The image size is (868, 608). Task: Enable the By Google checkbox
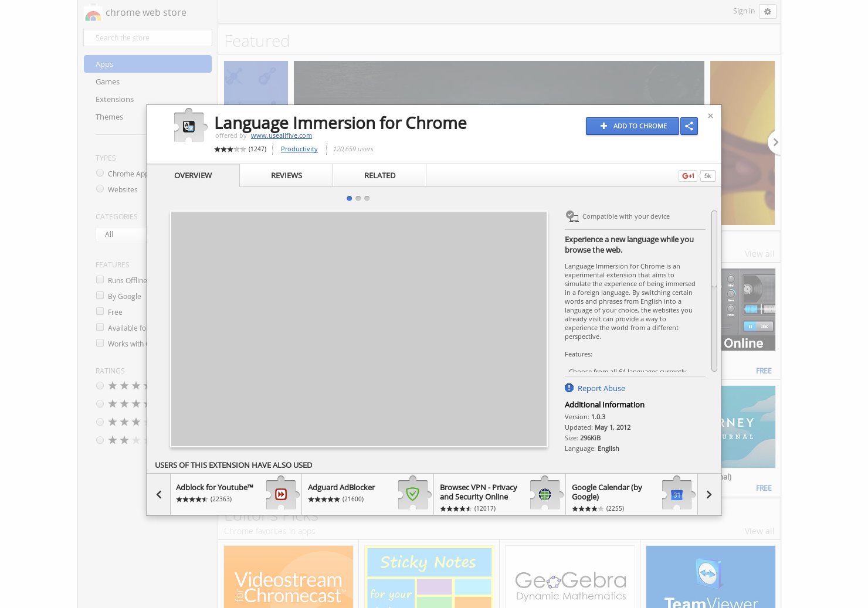[x=100, y=295]
